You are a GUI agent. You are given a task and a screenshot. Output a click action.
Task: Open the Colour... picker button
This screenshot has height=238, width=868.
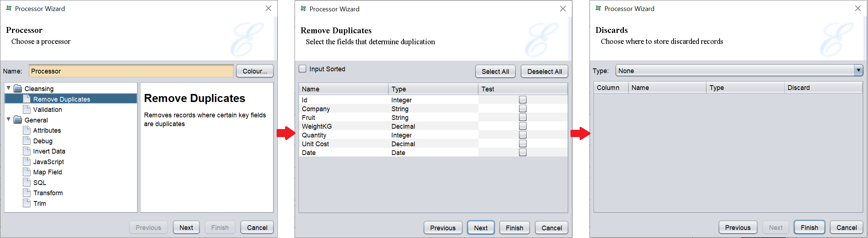coord(255,71)
